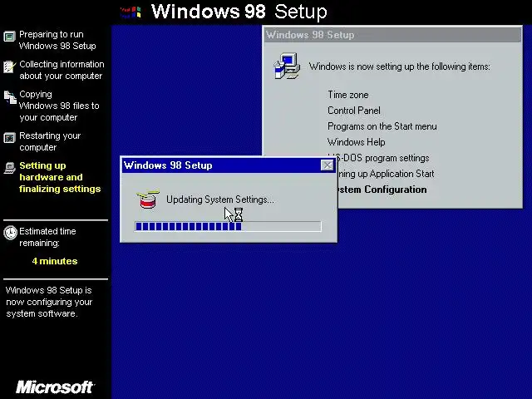The width and height of the screenshot is (532, 399).
Task: Click the large "Windows 98 Setup" header title
Action: pyautogui.click(x=239, y=12)
